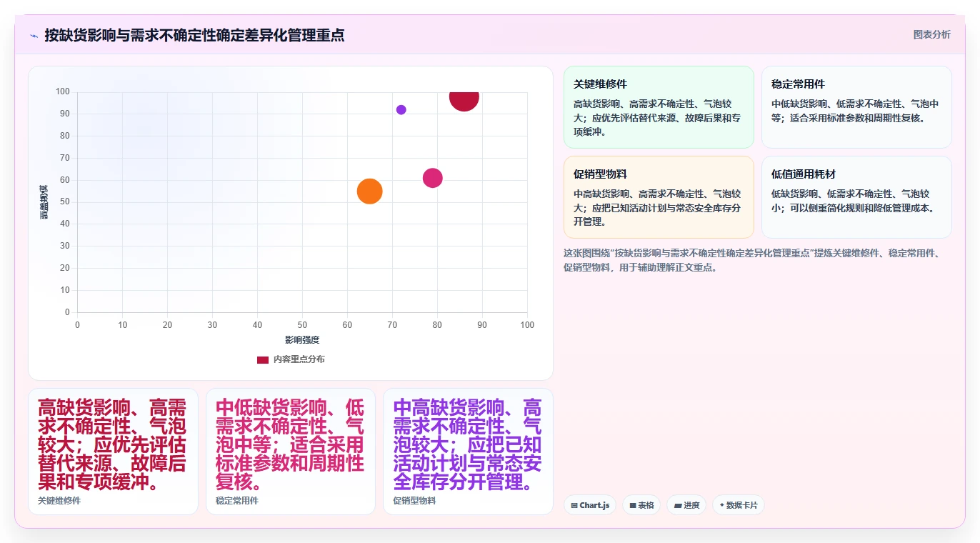Click the 表格 tag chip
This screenshot has height=543, width=980.
pos(641,505)
